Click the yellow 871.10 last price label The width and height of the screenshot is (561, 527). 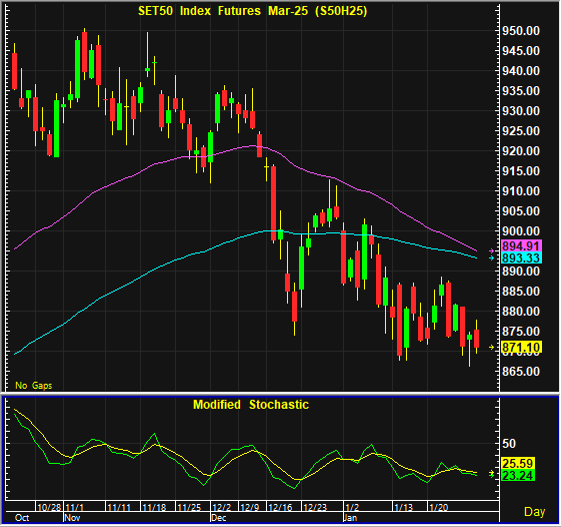click(522, 347)
